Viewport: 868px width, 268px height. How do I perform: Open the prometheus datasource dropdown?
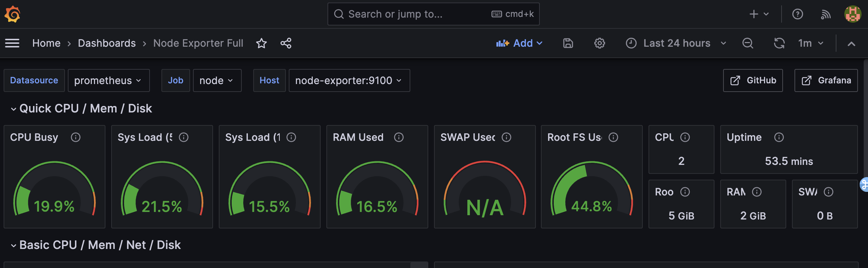[108, 80]
